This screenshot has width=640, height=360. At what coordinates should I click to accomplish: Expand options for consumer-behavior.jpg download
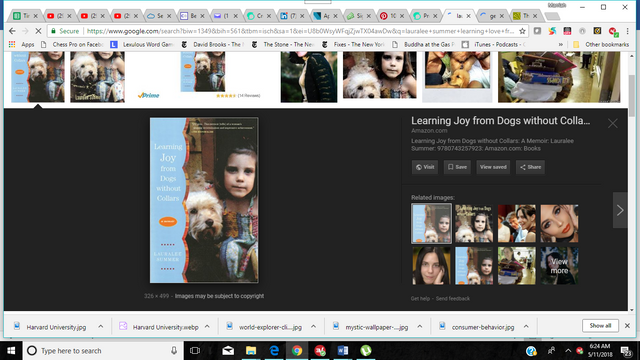coord(526,327)
